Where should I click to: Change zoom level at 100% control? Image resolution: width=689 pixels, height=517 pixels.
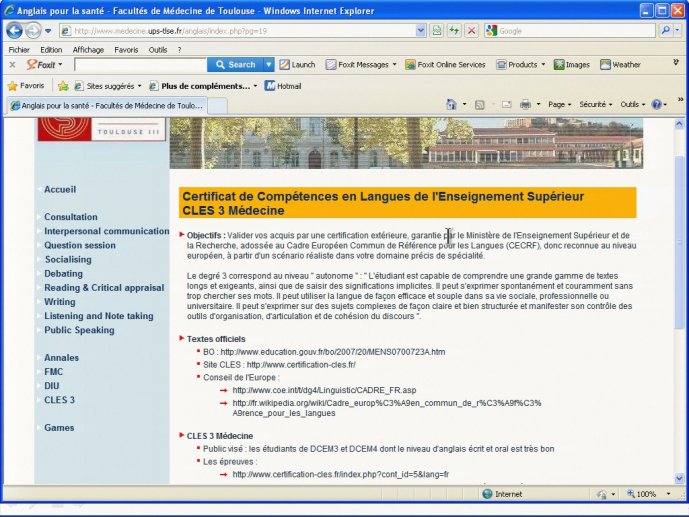click(649, 494)
